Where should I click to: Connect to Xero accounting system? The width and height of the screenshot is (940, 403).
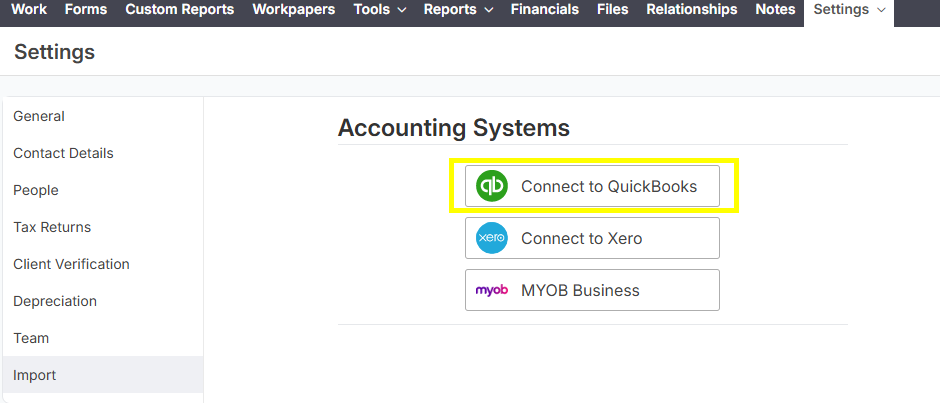(x=592, y=238)
